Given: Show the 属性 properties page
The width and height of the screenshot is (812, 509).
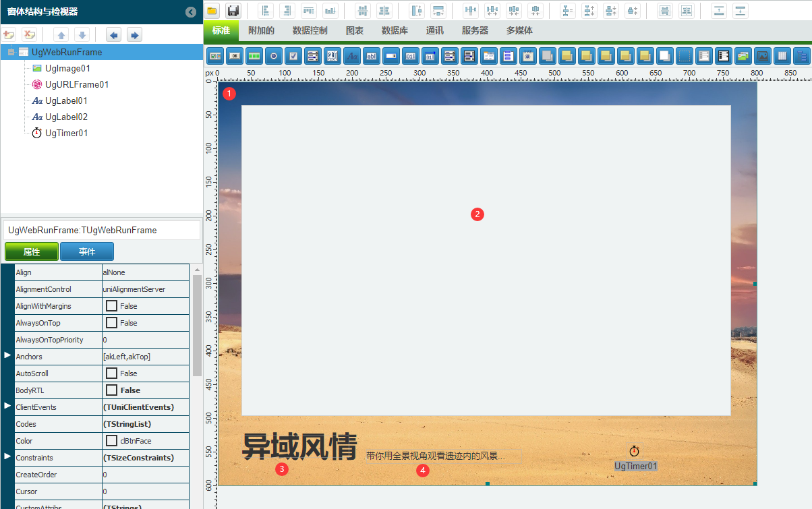Looking at the screenshot, I should coord(32,251).
